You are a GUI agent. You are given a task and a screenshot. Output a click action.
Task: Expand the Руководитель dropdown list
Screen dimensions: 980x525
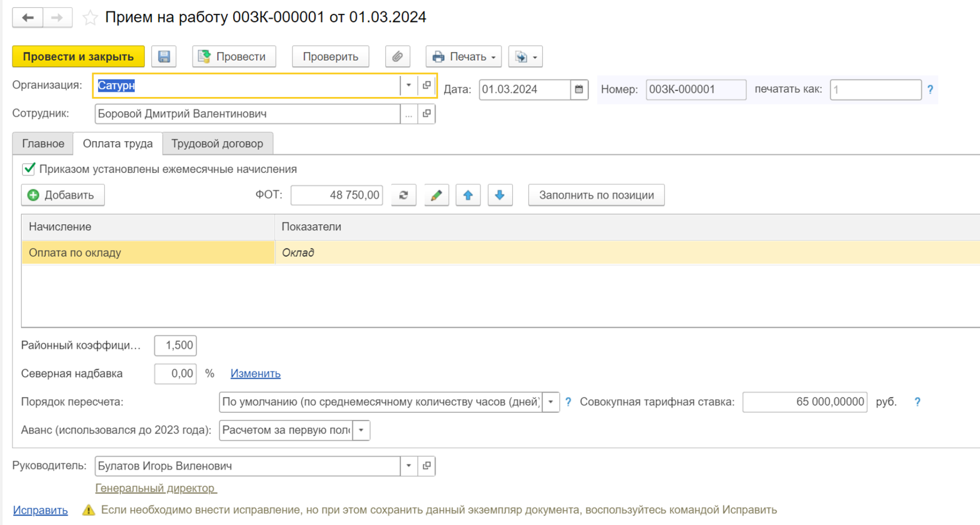pos(409,466)
